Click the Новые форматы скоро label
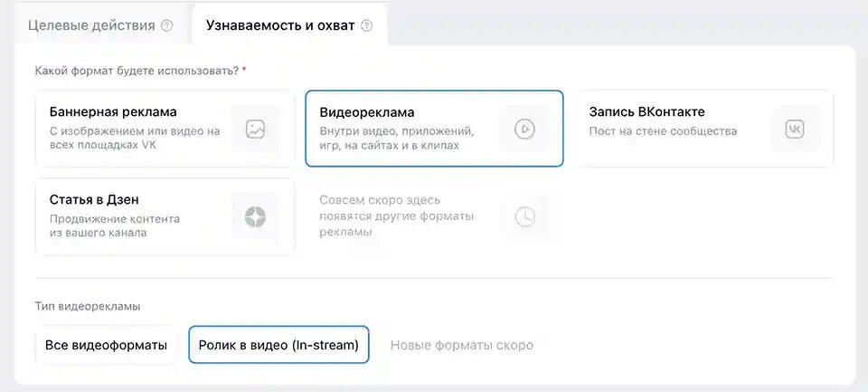This screenshot has height=392, width=868. tap(462, 346)
